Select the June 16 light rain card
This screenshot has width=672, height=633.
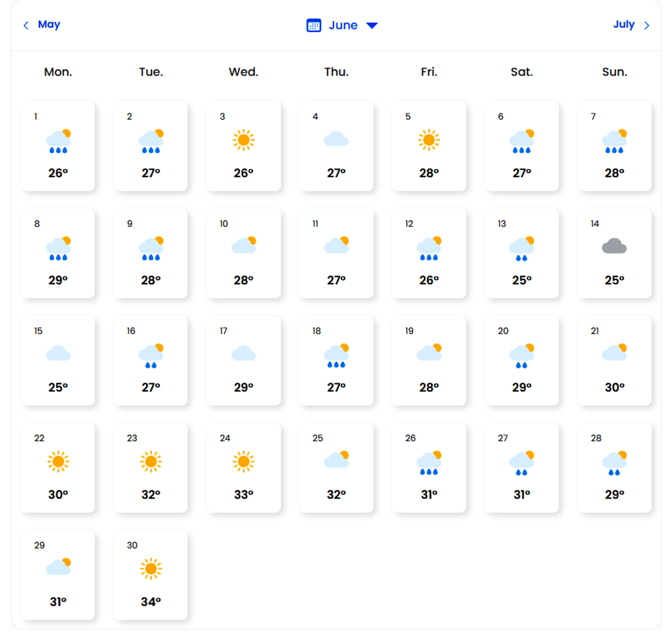[151, 360]
